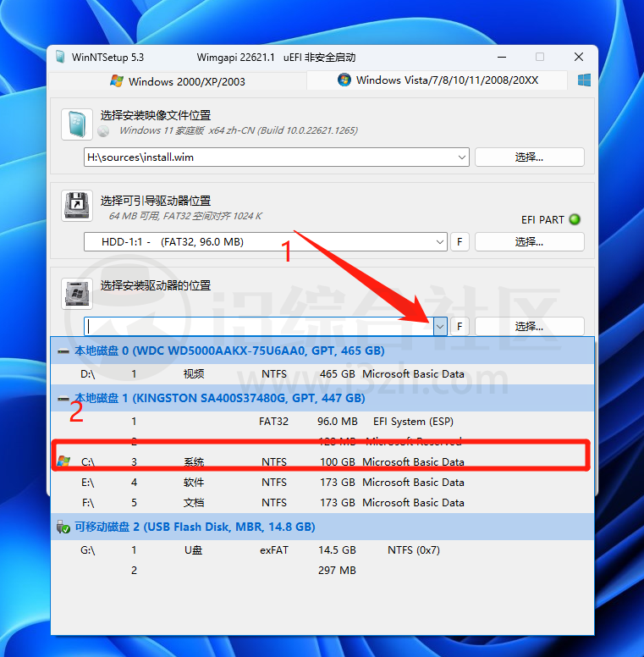
Task: Click the install image file icon
Action: click(77, 124)
